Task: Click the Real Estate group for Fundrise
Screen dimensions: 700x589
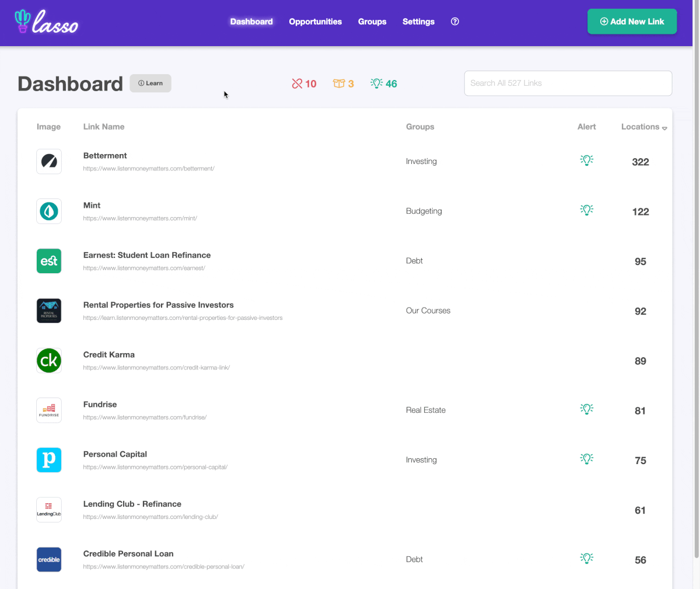Action: point(426,410)
